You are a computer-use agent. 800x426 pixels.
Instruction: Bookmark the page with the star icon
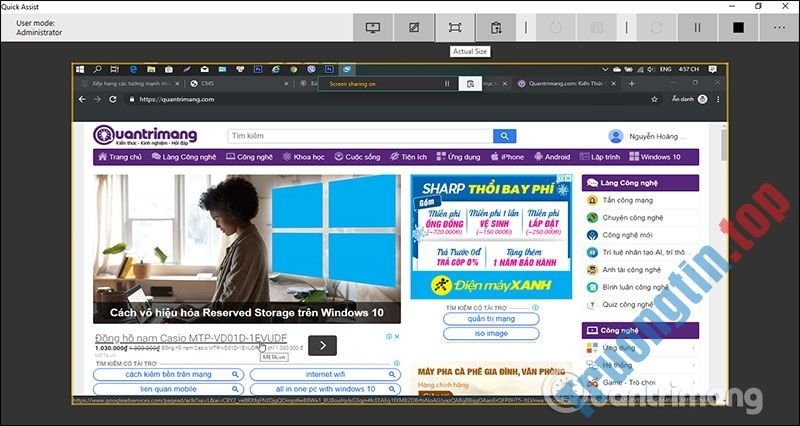point(654,99)
